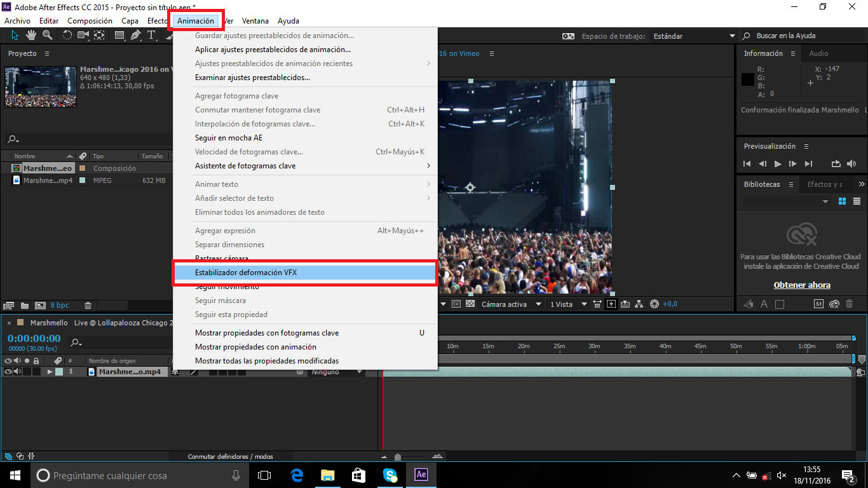
Task: Hide layer 1 with the eye toggle
Action: point(8,372)
